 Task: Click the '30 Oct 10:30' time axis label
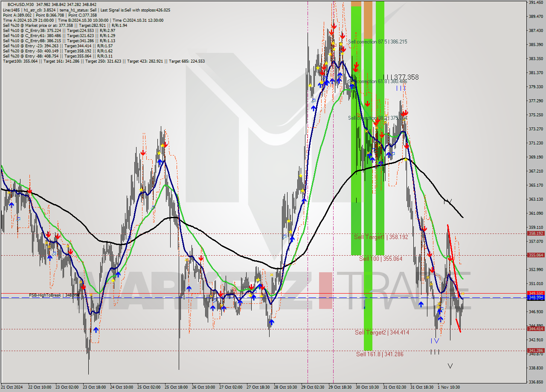tap(367, 387)
